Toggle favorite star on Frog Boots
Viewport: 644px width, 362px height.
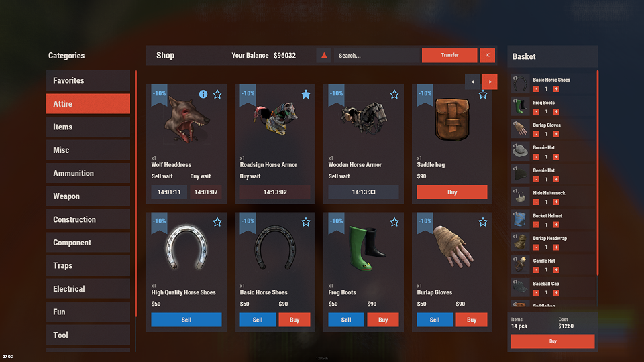click(x=394, y=222)
